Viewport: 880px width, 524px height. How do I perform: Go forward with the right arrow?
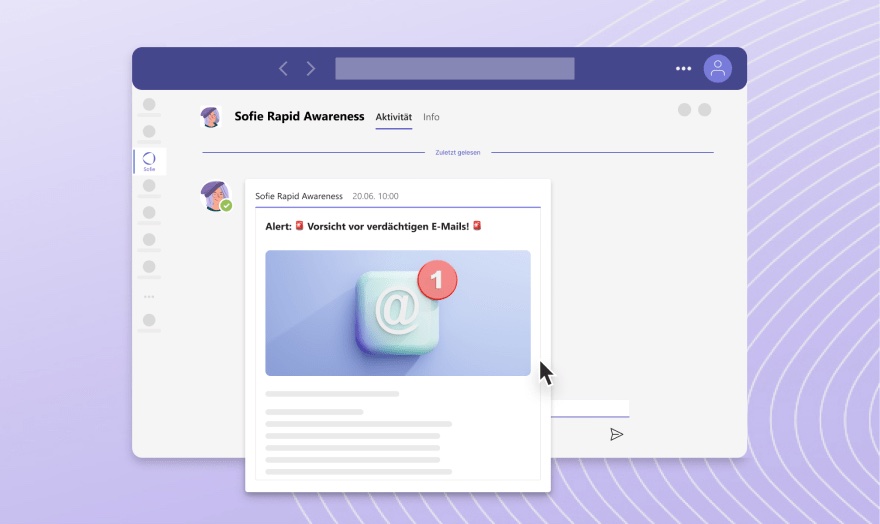coord(310,68)
